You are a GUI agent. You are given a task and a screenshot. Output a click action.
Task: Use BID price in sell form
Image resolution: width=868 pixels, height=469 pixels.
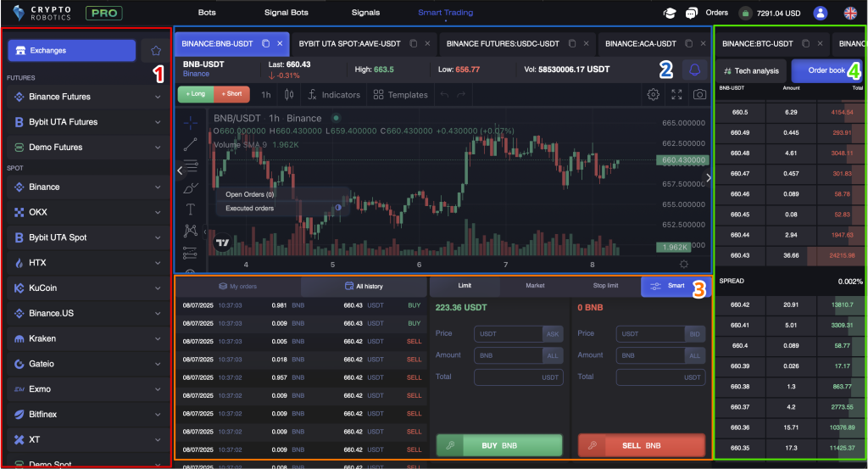click(x=695, y=334)
